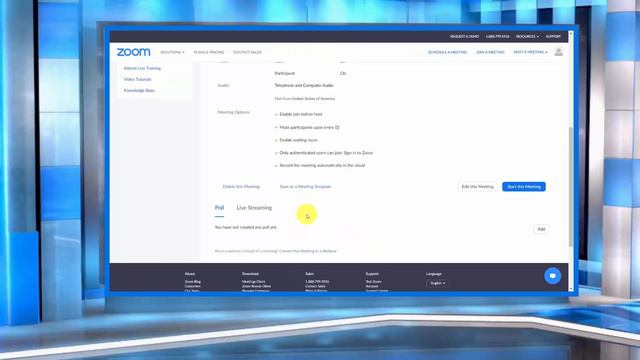Click 'Mute participants upon entry' option text

[x=307, y=127]
